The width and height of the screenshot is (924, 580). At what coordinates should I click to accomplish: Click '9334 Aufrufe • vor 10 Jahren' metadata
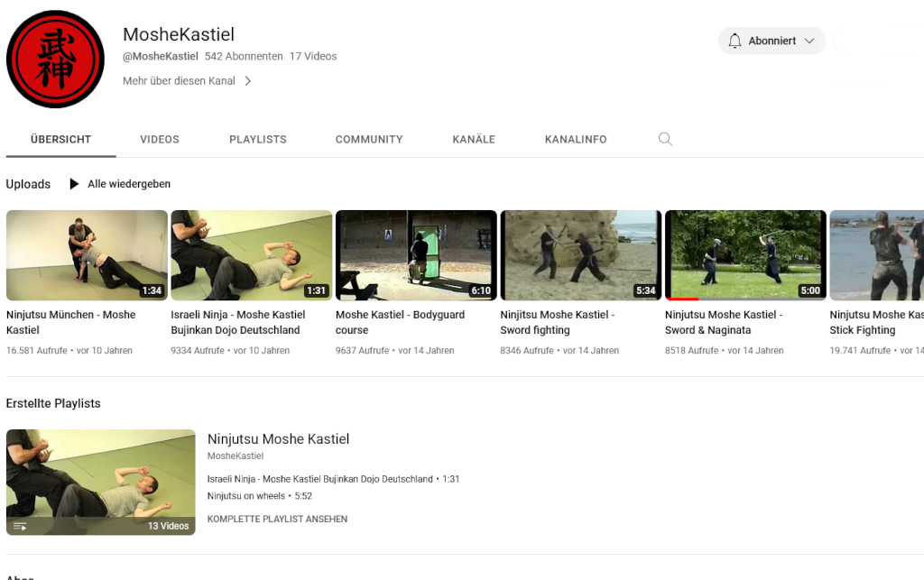tap(230, 350)
